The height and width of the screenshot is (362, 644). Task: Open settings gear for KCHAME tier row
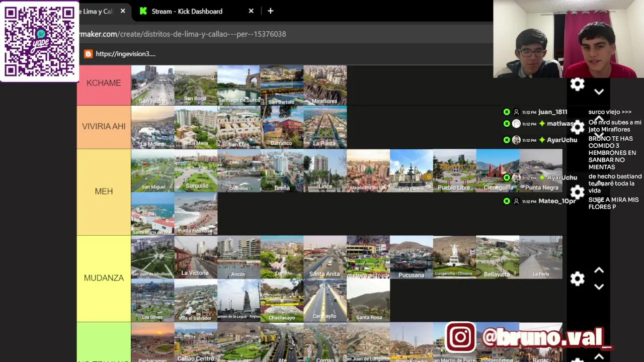coord(577,84)
